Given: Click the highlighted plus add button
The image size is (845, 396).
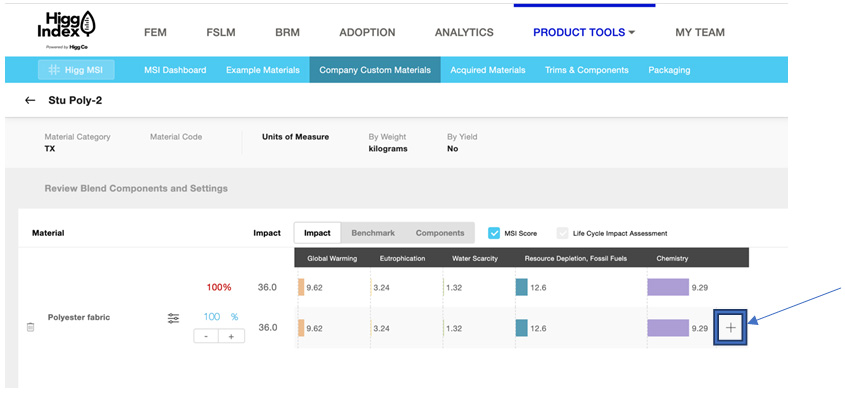Looking at the screenshot, I should 731,328.
